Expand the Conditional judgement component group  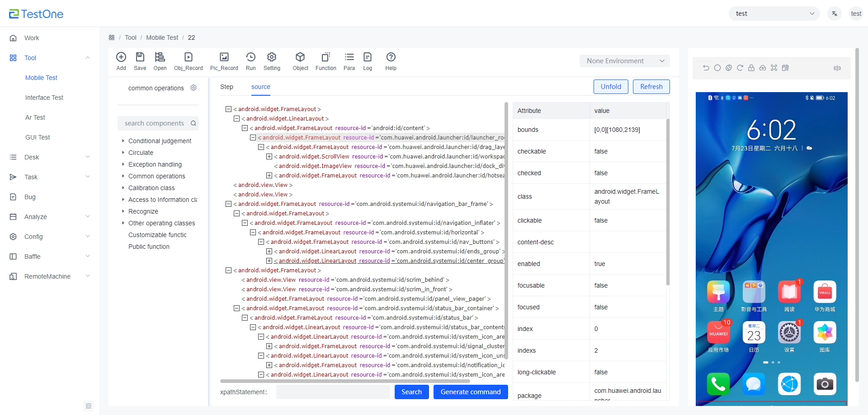tap(123, 141)
